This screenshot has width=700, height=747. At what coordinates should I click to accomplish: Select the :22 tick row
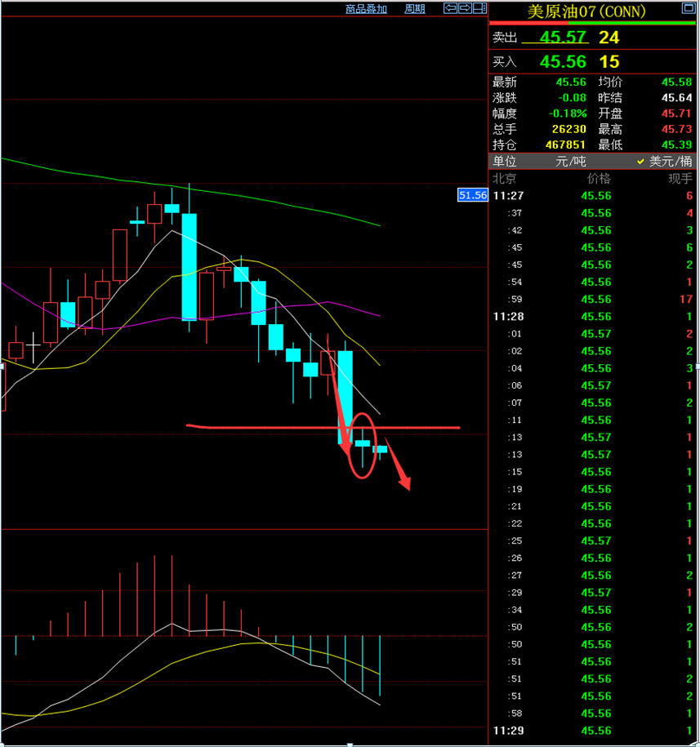click(x=592, y=523)
